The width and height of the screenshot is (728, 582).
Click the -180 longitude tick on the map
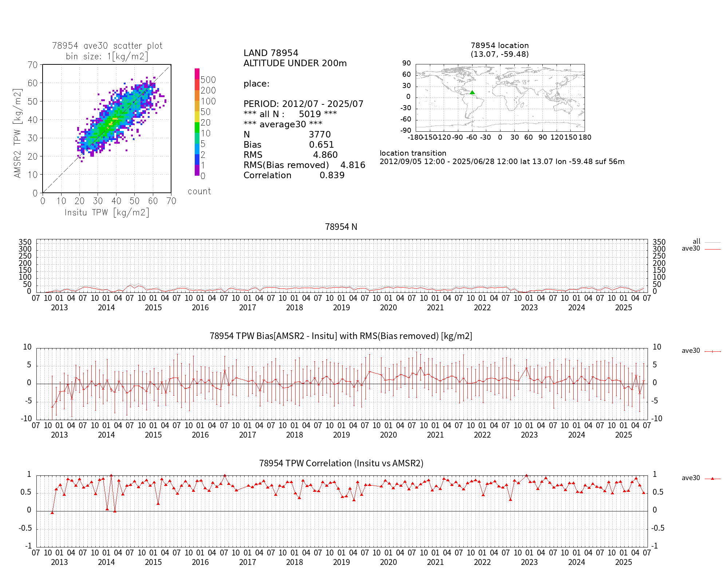click(415, 137)
